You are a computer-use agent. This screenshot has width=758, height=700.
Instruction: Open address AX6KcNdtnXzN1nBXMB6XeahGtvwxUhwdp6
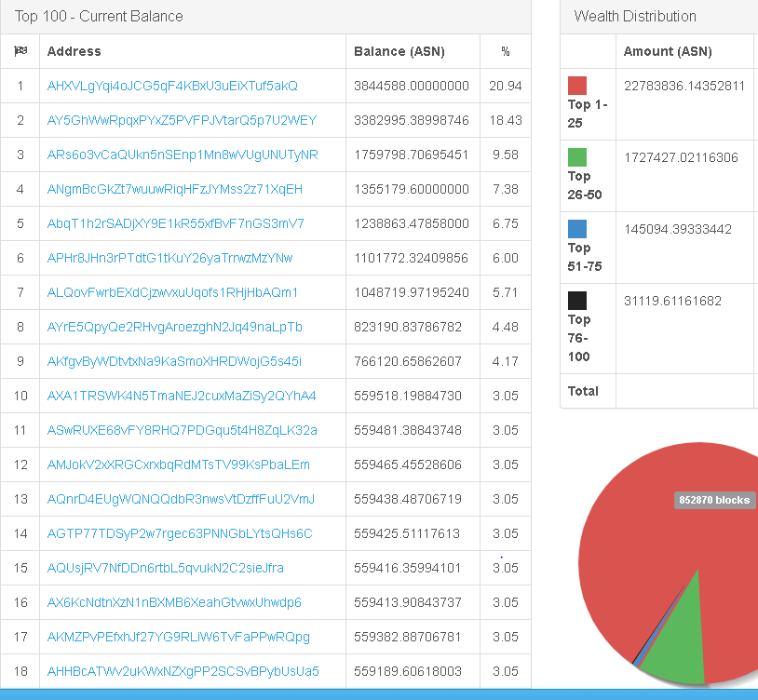coord(174,602)
